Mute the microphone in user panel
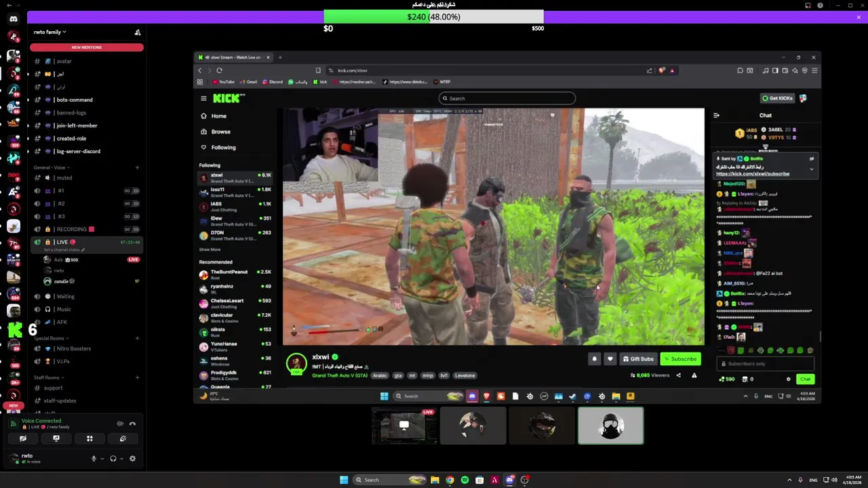This screenshot has width=868, height=488. (x=94, y=459)
